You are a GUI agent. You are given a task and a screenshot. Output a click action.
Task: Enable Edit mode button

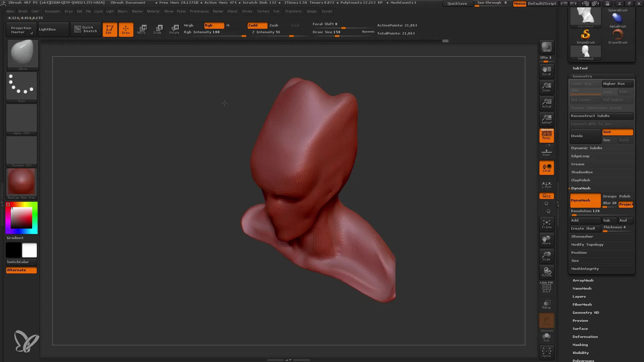click(110, 29)
